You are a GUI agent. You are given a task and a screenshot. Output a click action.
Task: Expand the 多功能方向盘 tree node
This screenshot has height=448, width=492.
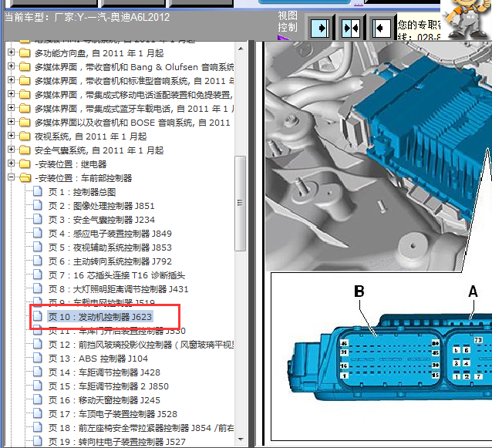pos(12,53)
